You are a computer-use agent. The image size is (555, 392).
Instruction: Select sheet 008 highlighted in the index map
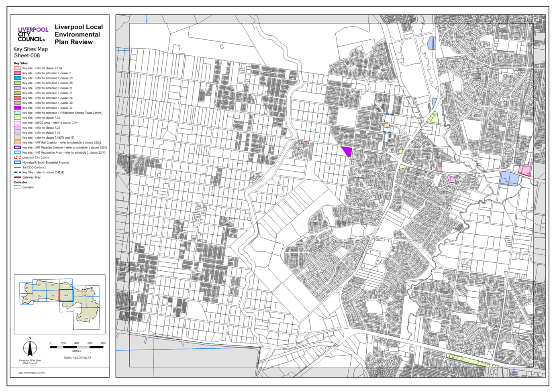click(66, 295)
